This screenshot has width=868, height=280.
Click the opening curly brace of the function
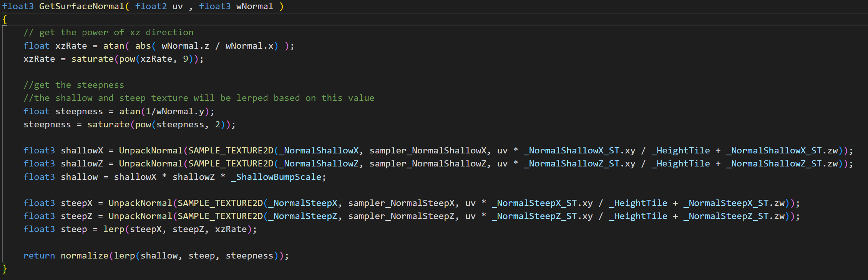point(5,19)
